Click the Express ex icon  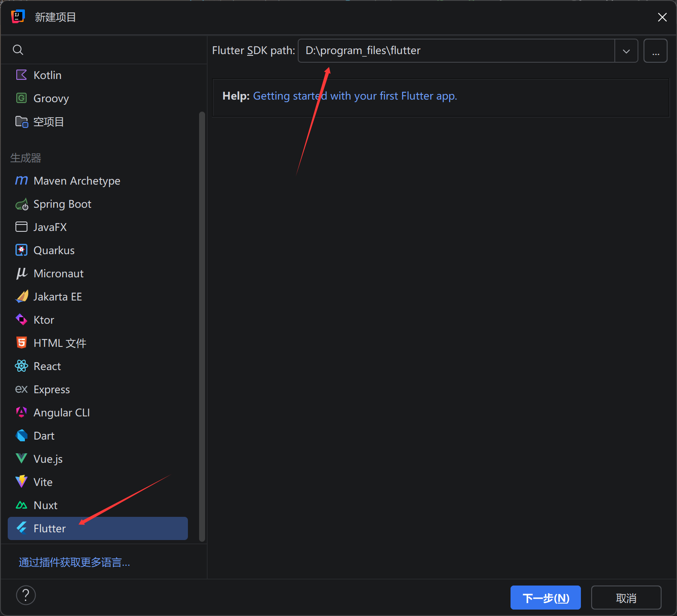point(21,389)
